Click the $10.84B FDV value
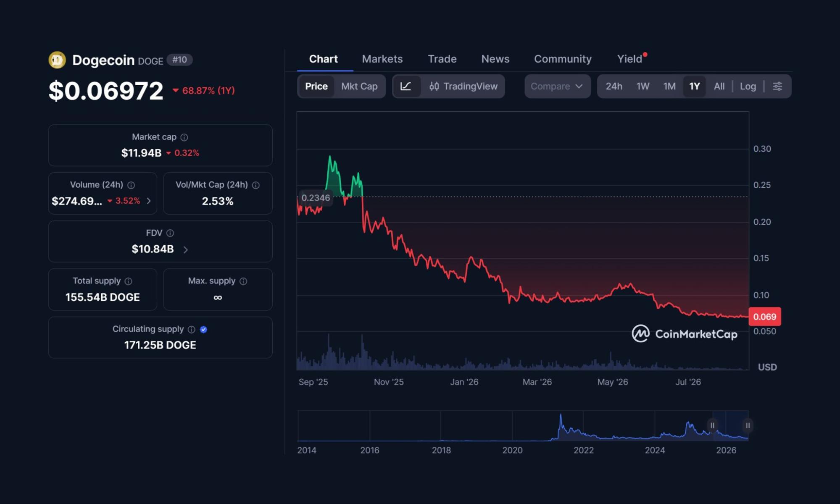 pos(153,249)
